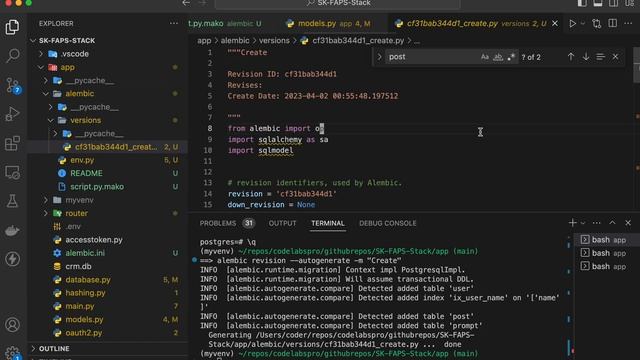
Task: Open the Testing flask view
Action: point(12,201)
